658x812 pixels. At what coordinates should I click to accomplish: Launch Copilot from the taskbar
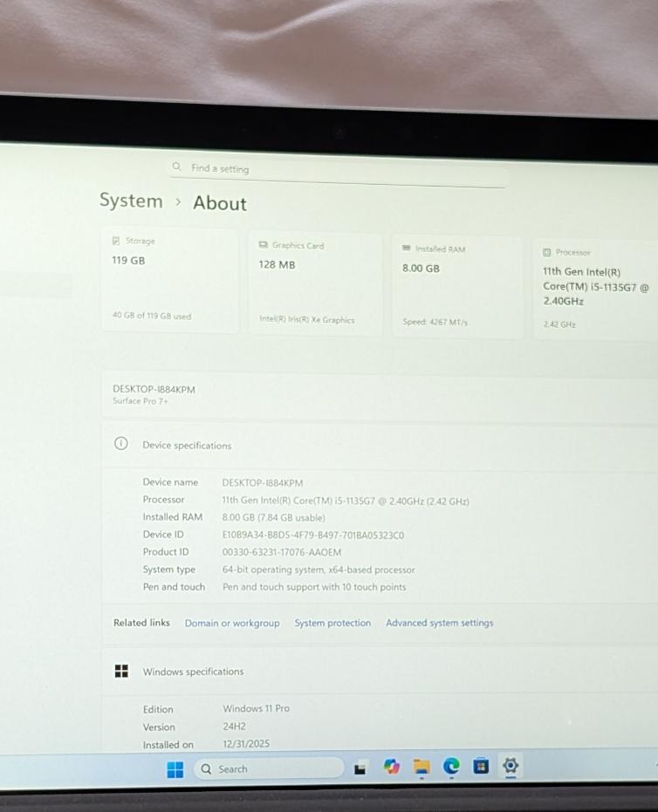click(x=391, y=766)
